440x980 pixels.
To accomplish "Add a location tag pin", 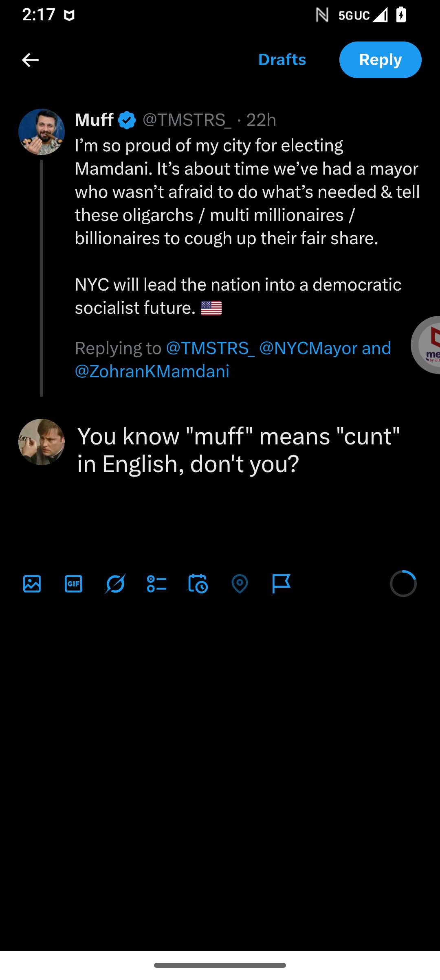I will point(240,584).
